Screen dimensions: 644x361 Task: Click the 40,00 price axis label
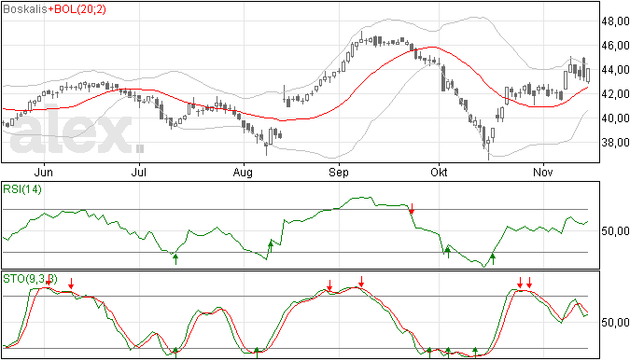coord(615,118)
